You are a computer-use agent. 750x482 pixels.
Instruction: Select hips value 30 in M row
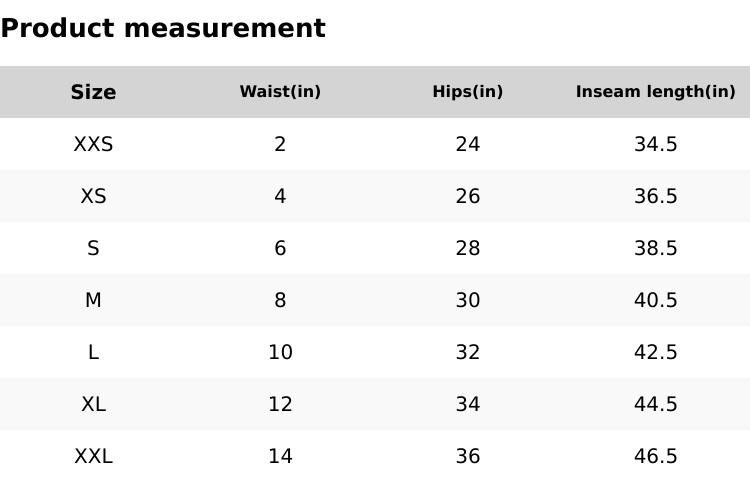tap(467, 300)
